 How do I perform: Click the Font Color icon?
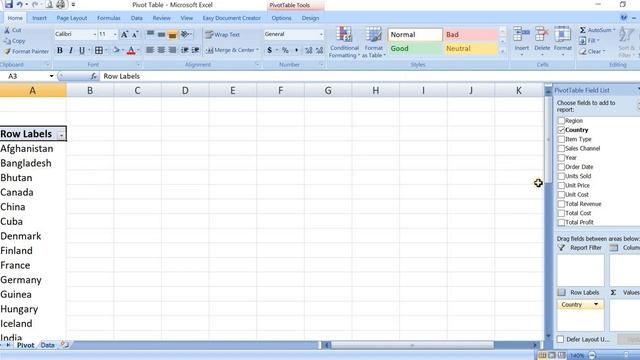131,50
